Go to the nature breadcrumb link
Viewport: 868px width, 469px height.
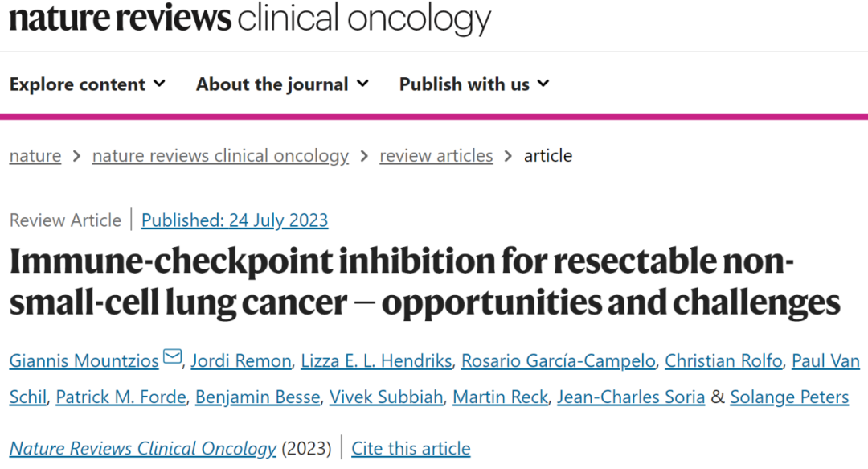click(35, 155)
